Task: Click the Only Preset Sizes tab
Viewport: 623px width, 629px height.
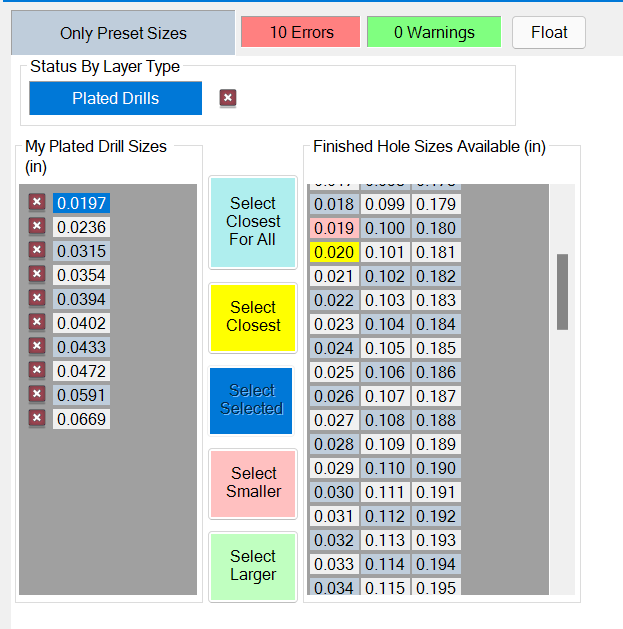Action: [123, 33]
